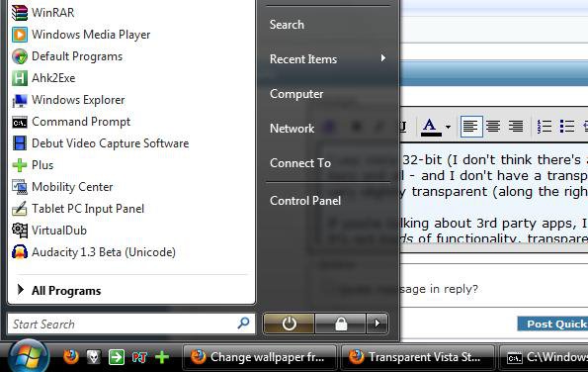Click the green plus Quick Launch icon
The width and height of the screenshot is (588, 372).
pos(162,357)
